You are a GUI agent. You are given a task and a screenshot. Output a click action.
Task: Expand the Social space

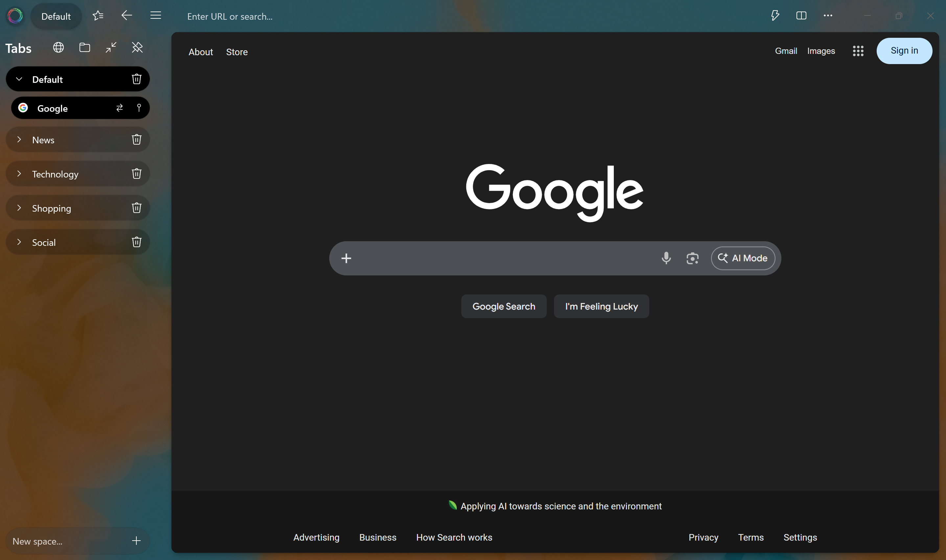tap(19, 242)
